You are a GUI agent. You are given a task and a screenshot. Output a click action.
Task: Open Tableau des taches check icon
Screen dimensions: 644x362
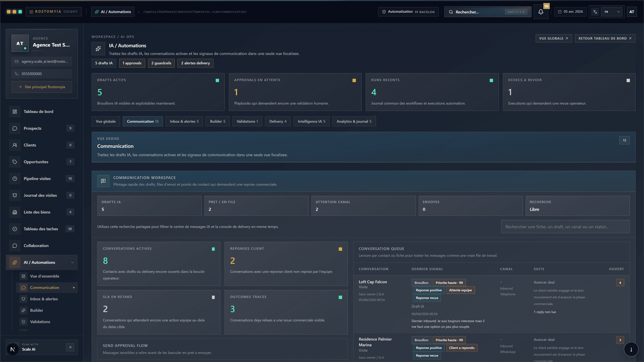pos(15,229)
